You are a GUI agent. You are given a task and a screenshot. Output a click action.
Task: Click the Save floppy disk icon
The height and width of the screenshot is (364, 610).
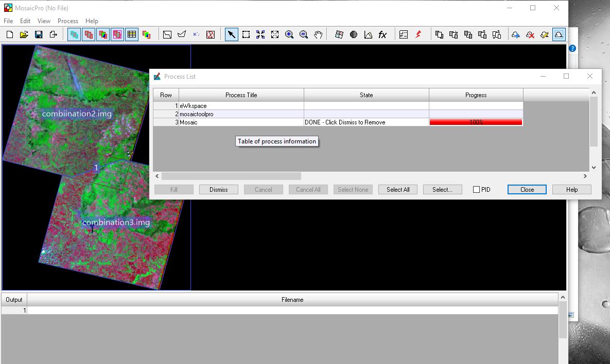[39, 34]
